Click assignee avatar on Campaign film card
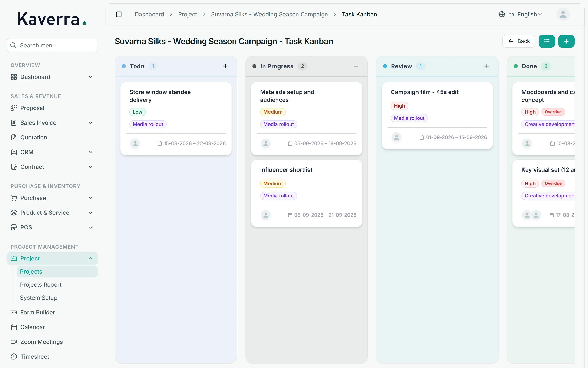 point(396,137)
